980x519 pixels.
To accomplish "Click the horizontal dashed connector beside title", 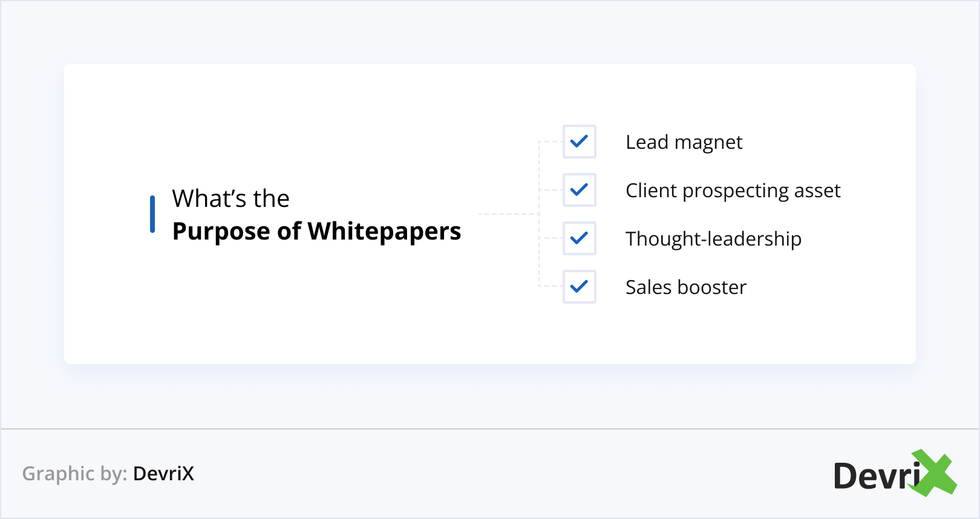I will pos(508,214).
